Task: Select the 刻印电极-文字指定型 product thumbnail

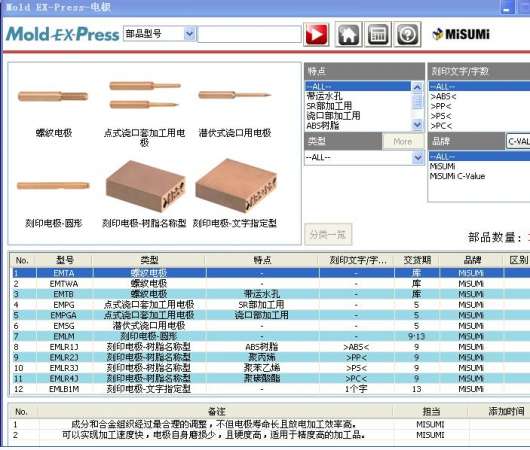Action: (x=236, y=185)
